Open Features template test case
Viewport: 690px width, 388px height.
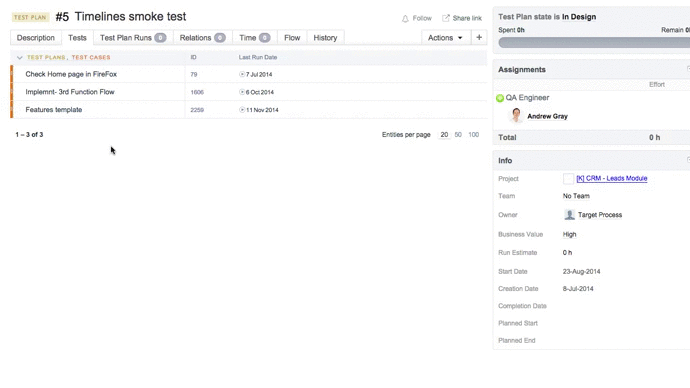point(54,110)
